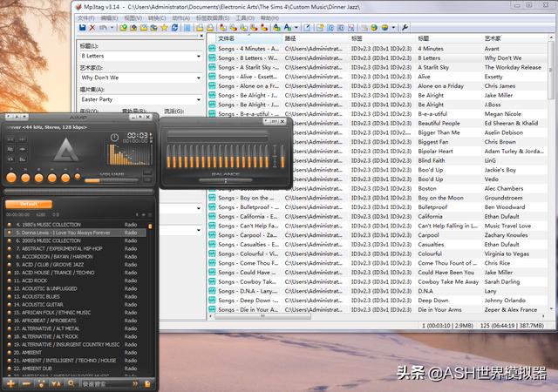The width and height of the screenshot is (558, 392).
Task: Expand artist field dropdown showing Why Don't We
Action: [x=199, y=78]
